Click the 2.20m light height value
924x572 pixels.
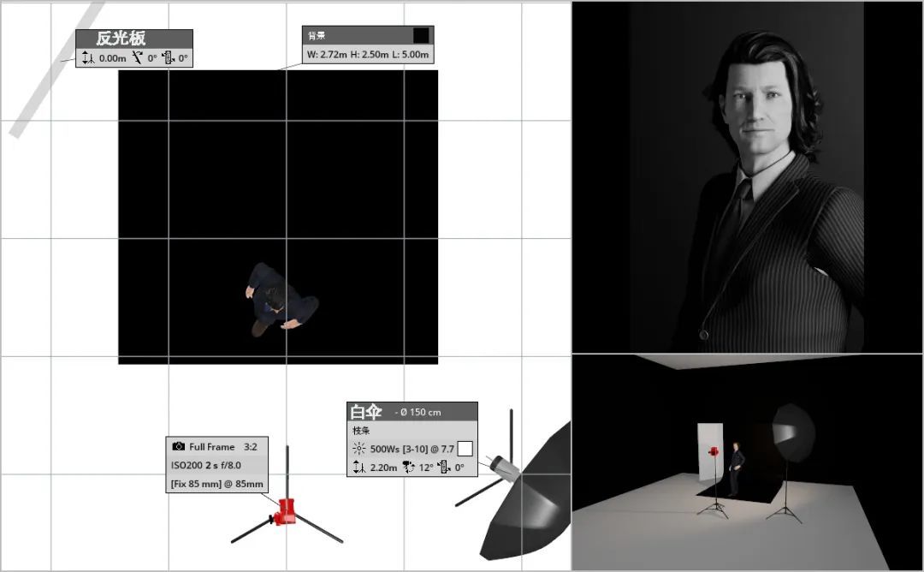[x=383, y=468]
